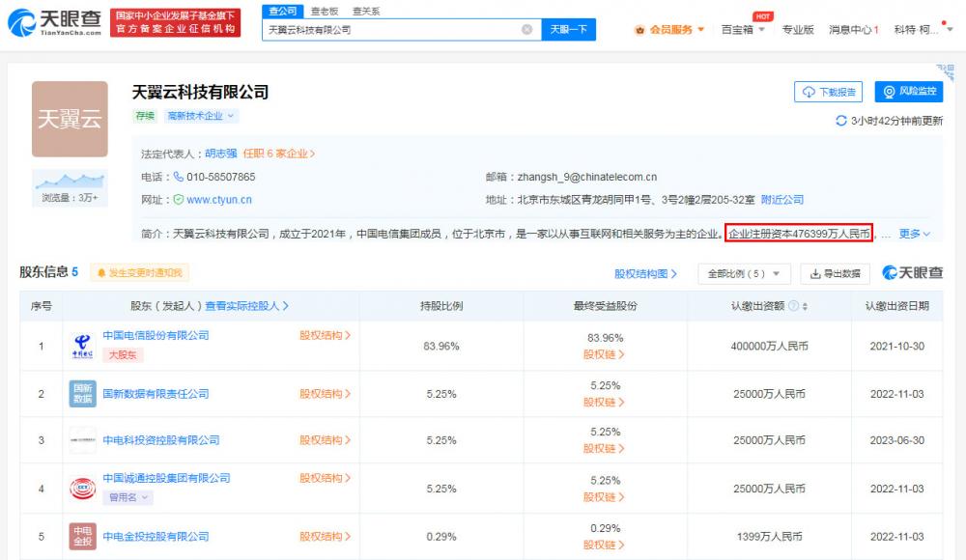Open 股权结构 for 中国电信股份有限公司
Viewport: 966px width, 560px height.
(x=325, y=335)
